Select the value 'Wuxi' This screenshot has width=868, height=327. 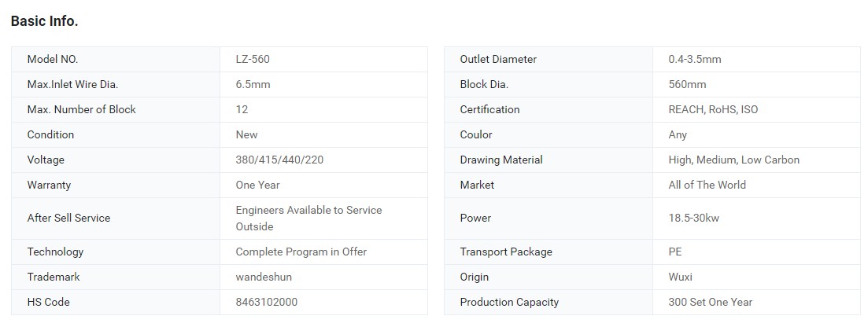coord(681,277)
